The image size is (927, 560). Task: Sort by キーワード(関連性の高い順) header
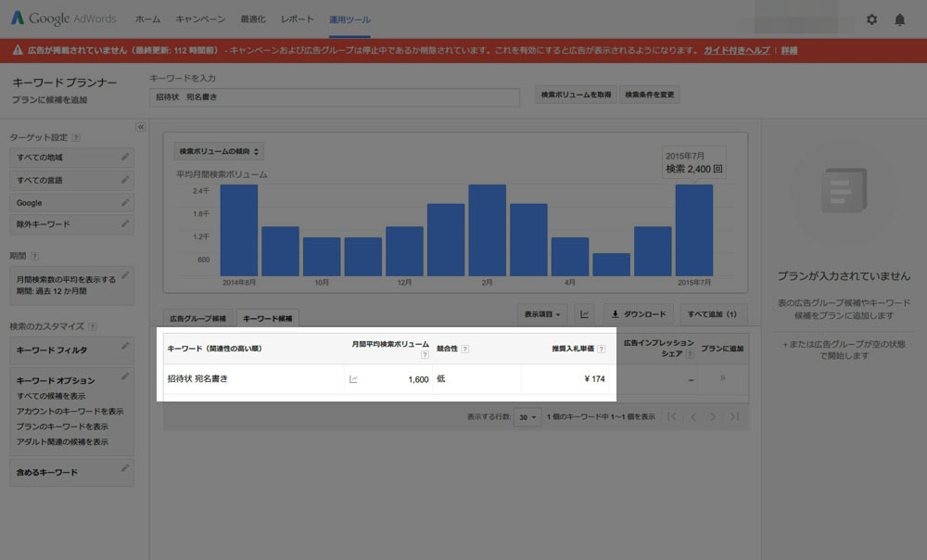tap(215, 349)
